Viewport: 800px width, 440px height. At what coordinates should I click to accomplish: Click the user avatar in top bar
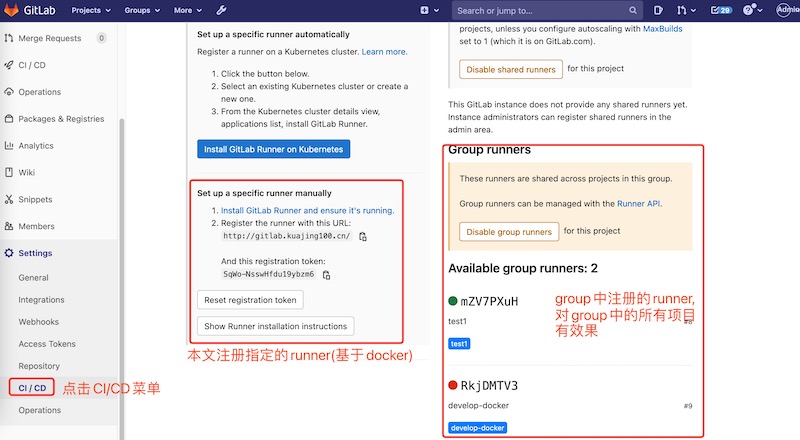(786, 10)
